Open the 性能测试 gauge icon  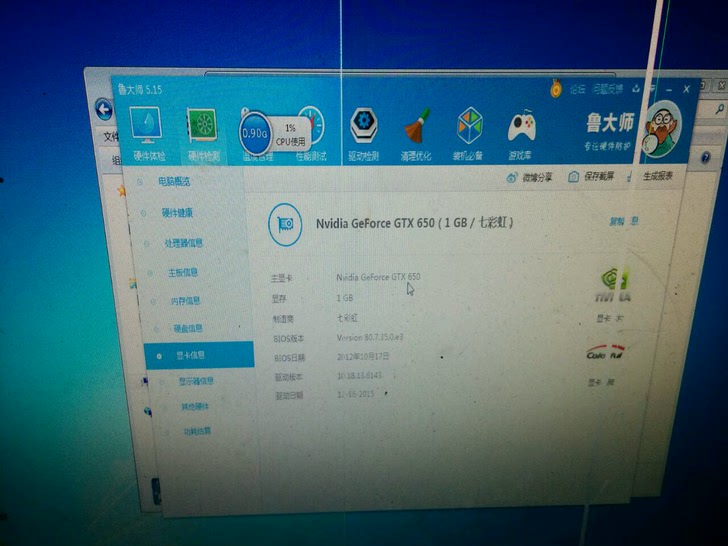coord(312,124)
